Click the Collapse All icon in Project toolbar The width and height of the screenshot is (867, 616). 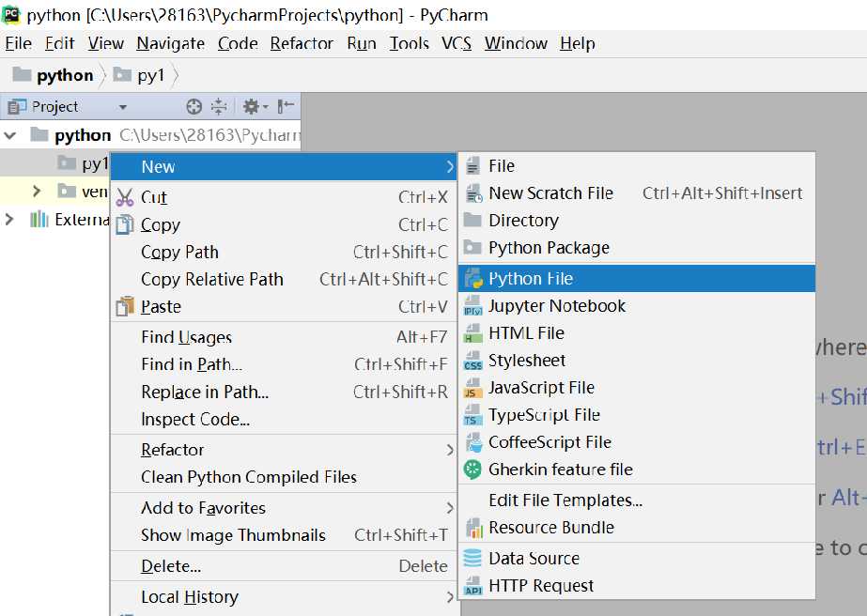(219, 106)
